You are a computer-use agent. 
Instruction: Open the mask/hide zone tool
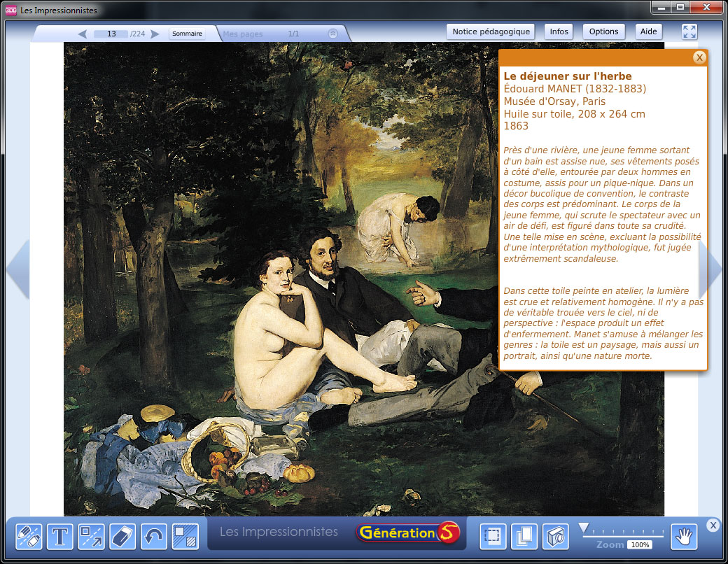(x=185, y=537)
